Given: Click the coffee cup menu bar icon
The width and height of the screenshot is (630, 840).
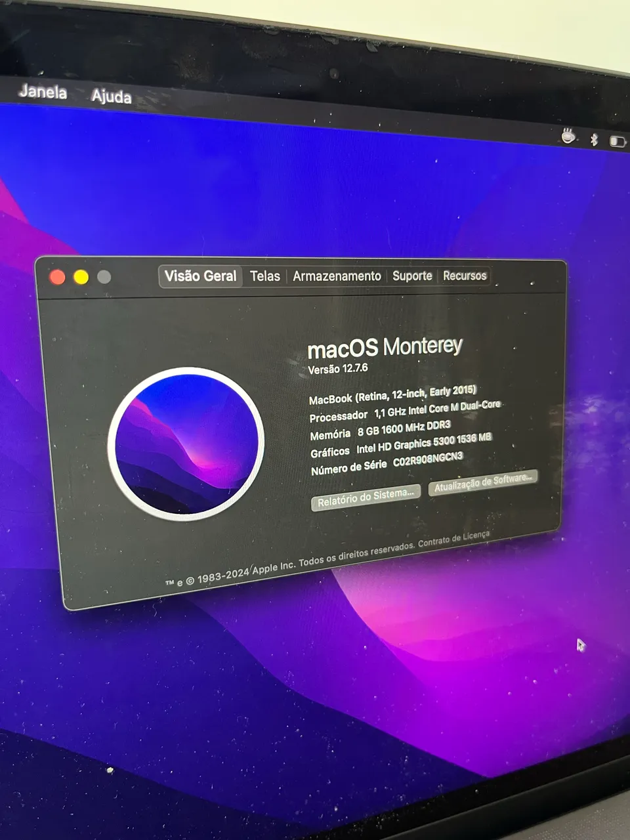Looking at the screenshot, I should [568, 136].
